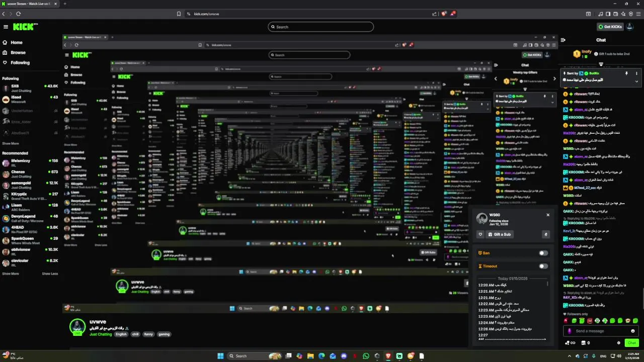Collapse the chat panel arrow icon
The width and height of the screenshot is (644, 362).
point(563,40)
